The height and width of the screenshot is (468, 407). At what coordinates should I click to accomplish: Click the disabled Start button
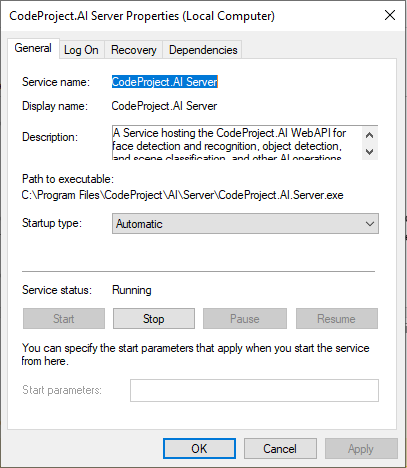[x=64, y=319]
